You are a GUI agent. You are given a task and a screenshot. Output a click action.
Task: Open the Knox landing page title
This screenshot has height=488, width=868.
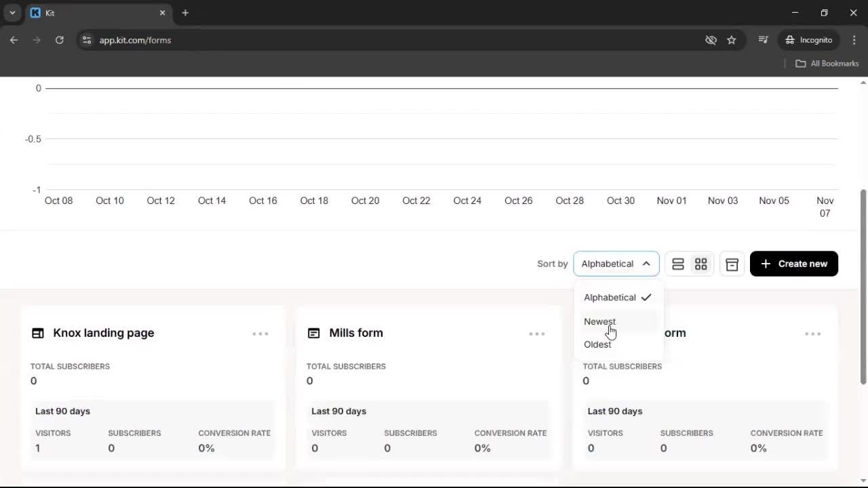coord(104,333)
